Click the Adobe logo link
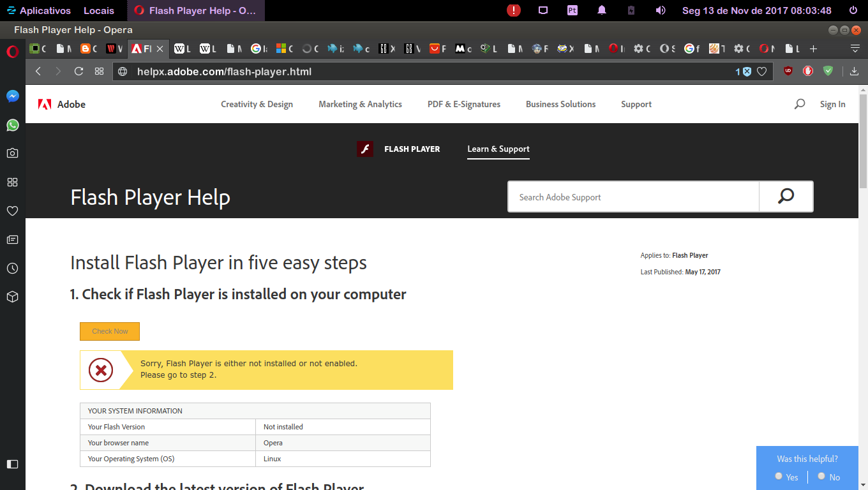This screenshot has height=490, width=868. (62, 104)
